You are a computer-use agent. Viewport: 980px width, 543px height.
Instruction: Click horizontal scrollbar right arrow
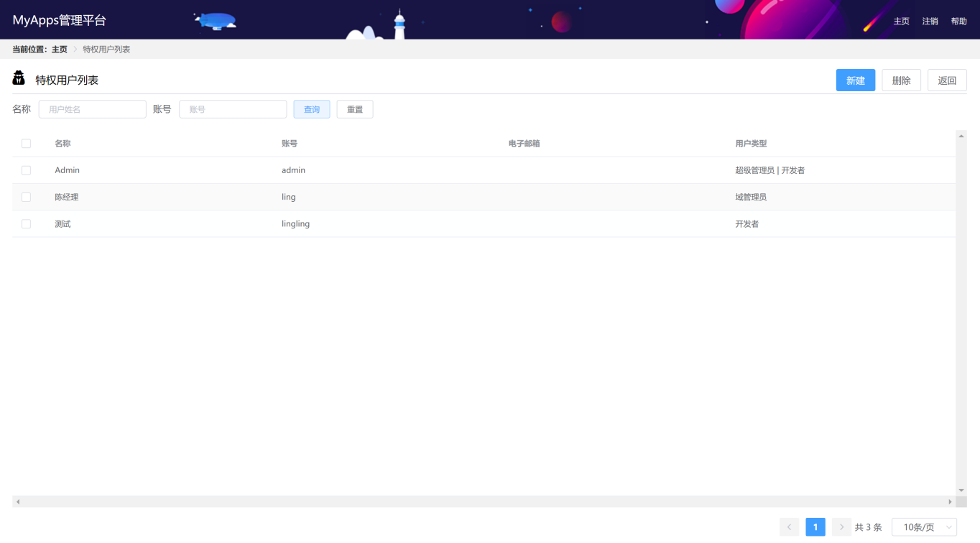coord(950,501)
